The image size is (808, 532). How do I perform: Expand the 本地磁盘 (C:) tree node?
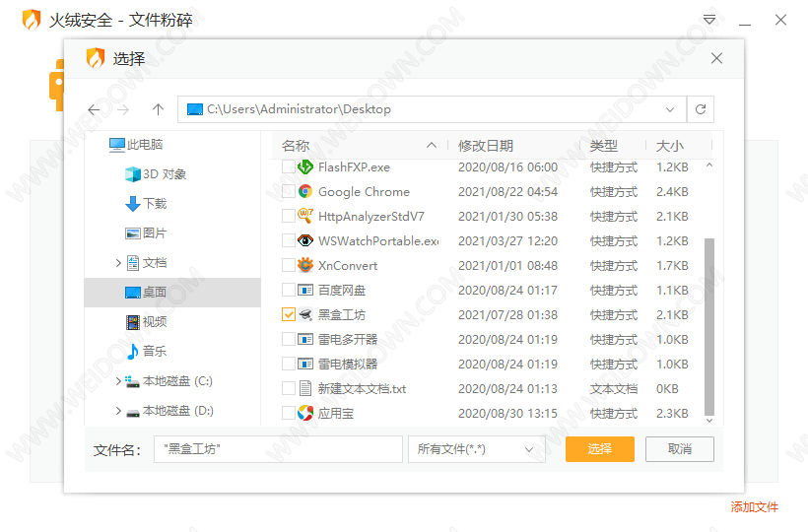(x=118, y=381)
